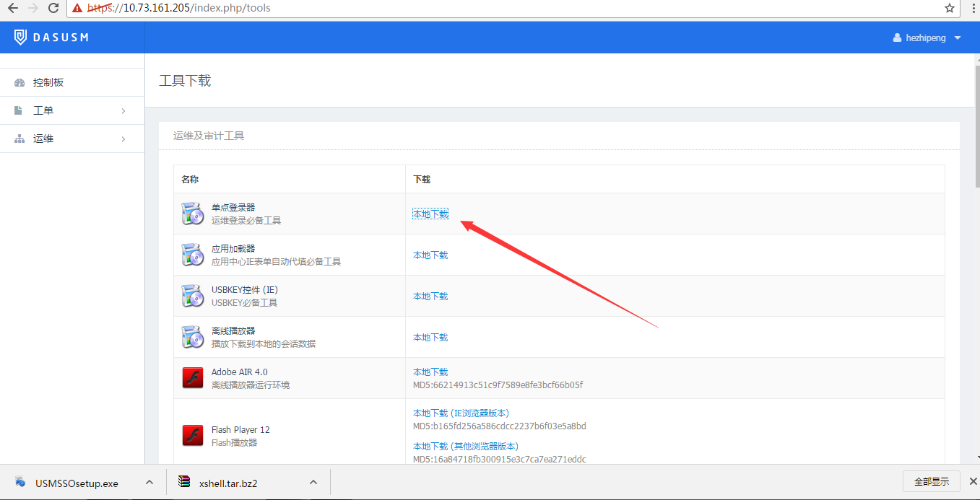Click the 单点登录器 installer icon
The width and height of the screenshot is (980, 500).
(x=192, y=214)
